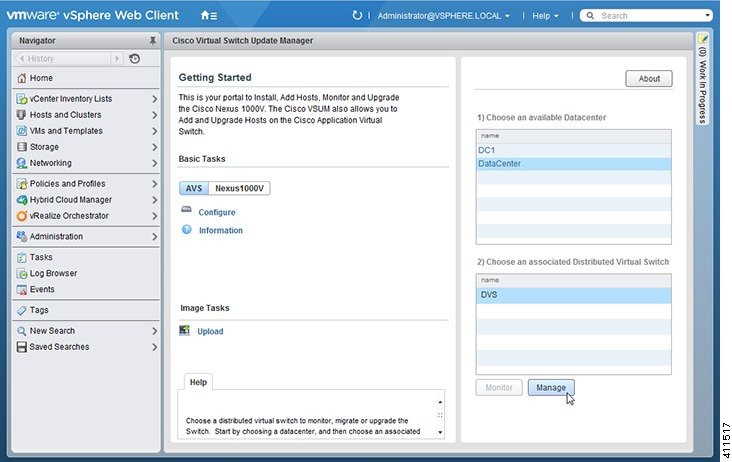Click the Events icon
The width and height of the screenshot is (732, 462).
click(x=21, y=289)
